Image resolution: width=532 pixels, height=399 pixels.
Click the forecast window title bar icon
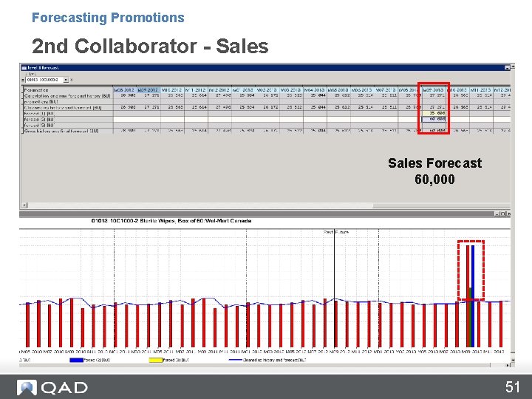click(24, 67)
